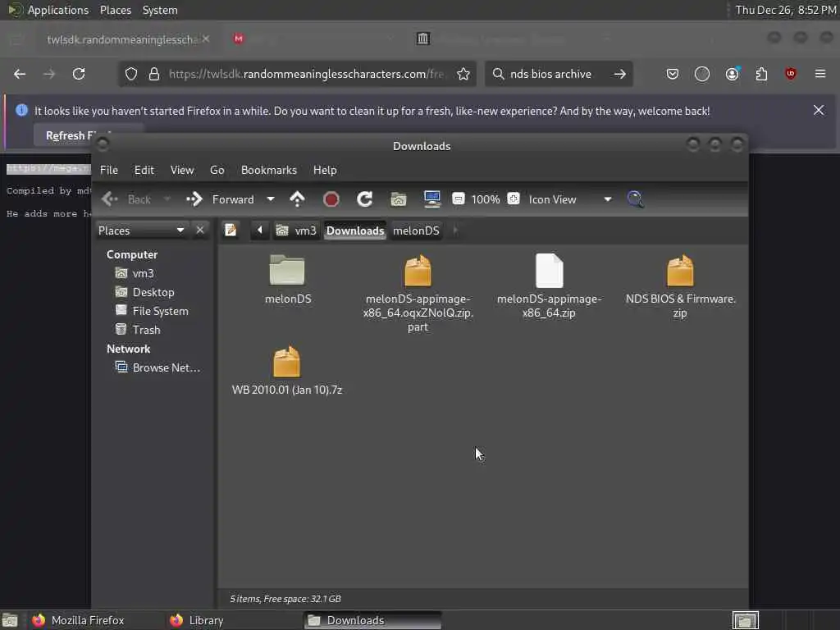Screen dimensions: 840x630
Task: Select File System in Places sidebar
Action: pyautogui.click(x=152, y=311)
